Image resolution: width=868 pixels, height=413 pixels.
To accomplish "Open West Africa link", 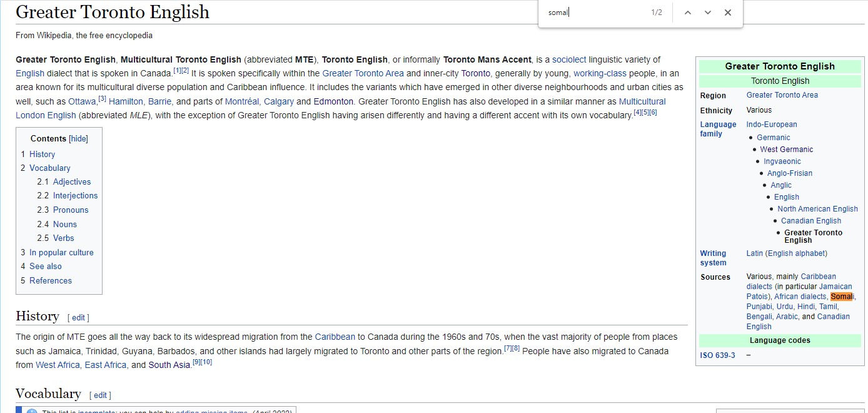I will coord(58,365).
